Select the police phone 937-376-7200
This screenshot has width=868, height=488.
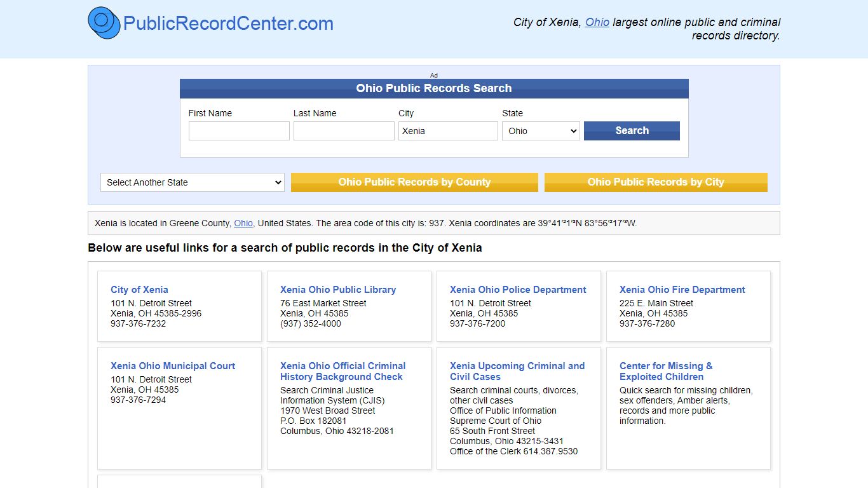478,323
